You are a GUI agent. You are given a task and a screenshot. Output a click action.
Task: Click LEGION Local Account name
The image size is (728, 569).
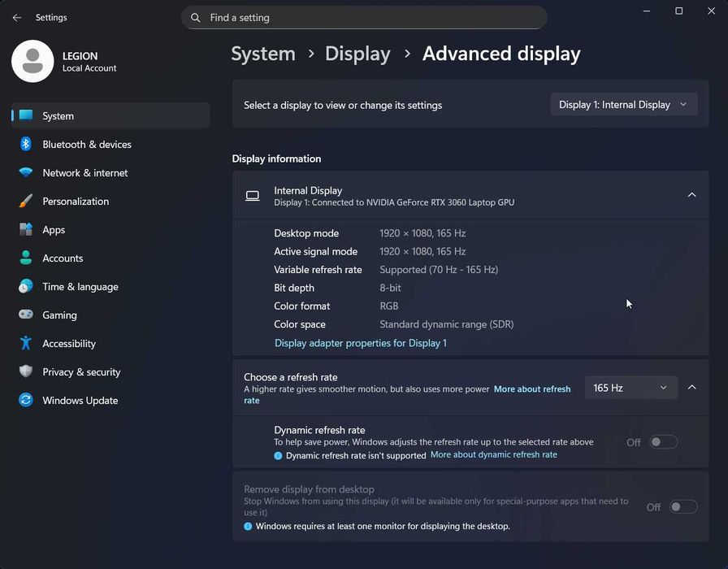(x=89, y=62)
